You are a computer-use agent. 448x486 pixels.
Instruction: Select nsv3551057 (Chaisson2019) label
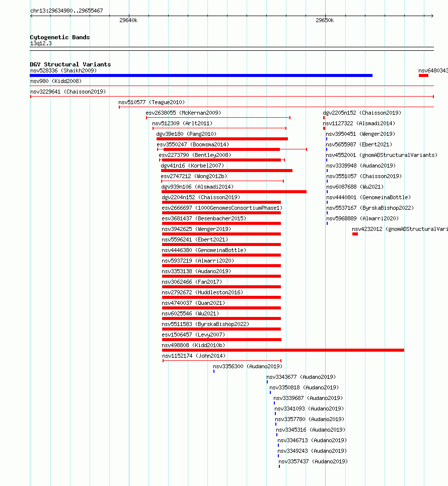(x=364, y=176)
